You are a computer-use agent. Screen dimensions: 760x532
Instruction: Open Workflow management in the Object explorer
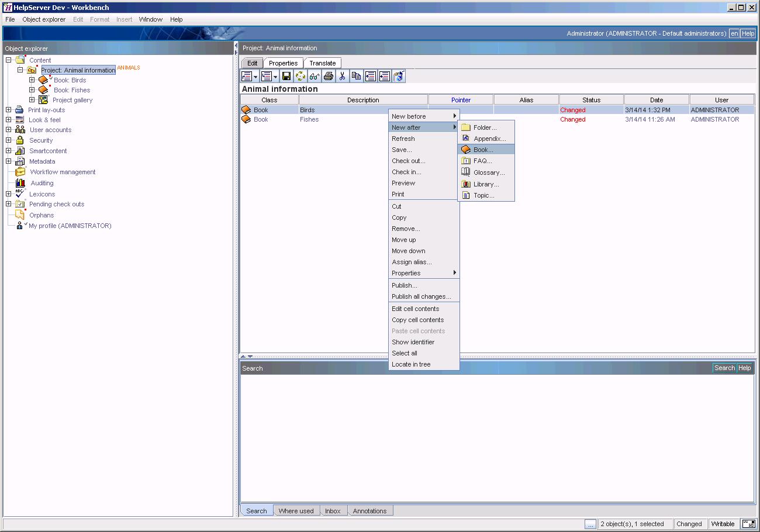[x=61, y=172]
